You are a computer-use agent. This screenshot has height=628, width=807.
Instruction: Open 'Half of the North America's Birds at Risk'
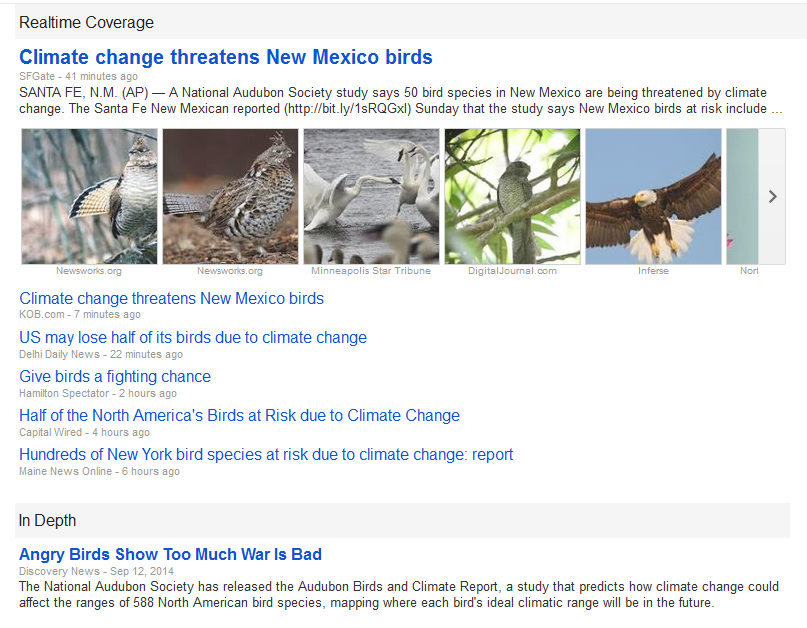click(239, 415)
